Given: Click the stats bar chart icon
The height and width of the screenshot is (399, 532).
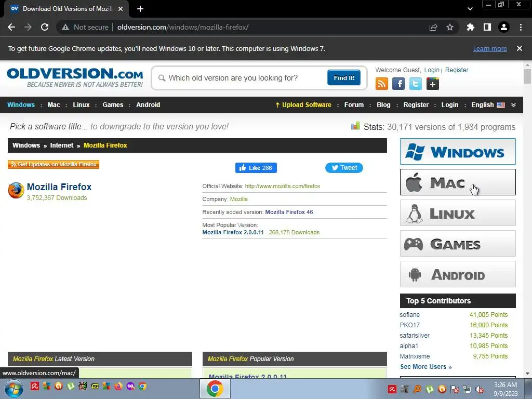Looking at the screenshot, I should 355,126.
